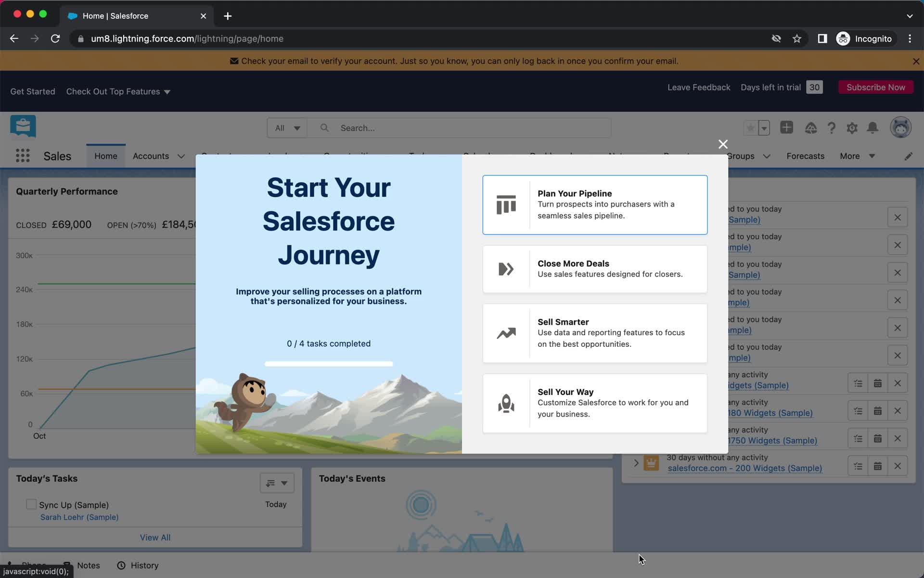The image size is (924, 578).
Task: Select the Forecasts tab
Action: [805, 156]
